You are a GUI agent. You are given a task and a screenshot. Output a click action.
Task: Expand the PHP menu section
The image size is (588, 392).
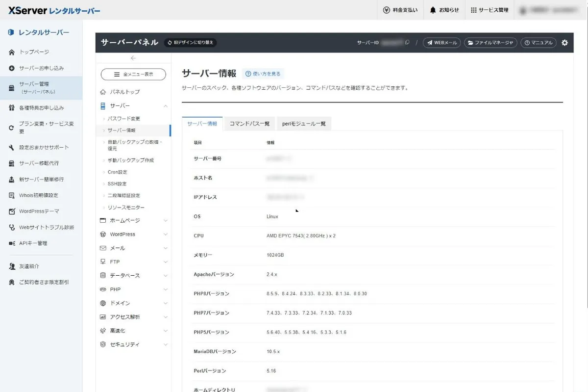point(133,289)
